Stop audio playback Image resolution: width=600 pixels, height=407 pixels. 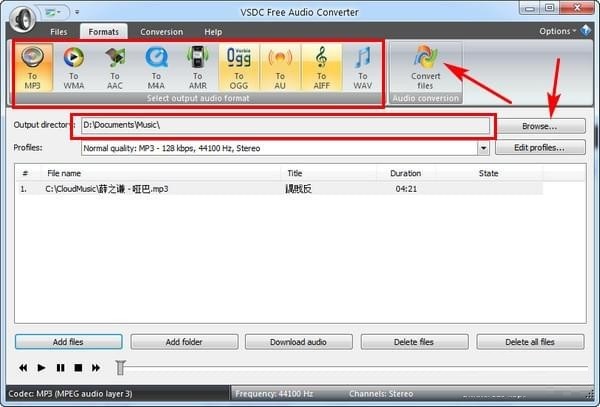tap(78, 368)
